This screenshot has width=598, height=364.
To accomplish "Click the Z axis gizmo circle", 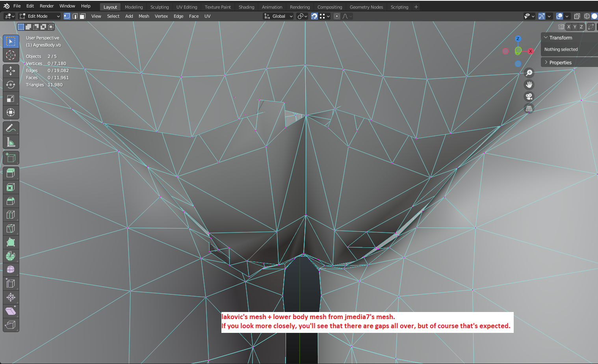I will click(x=518, y=39).
